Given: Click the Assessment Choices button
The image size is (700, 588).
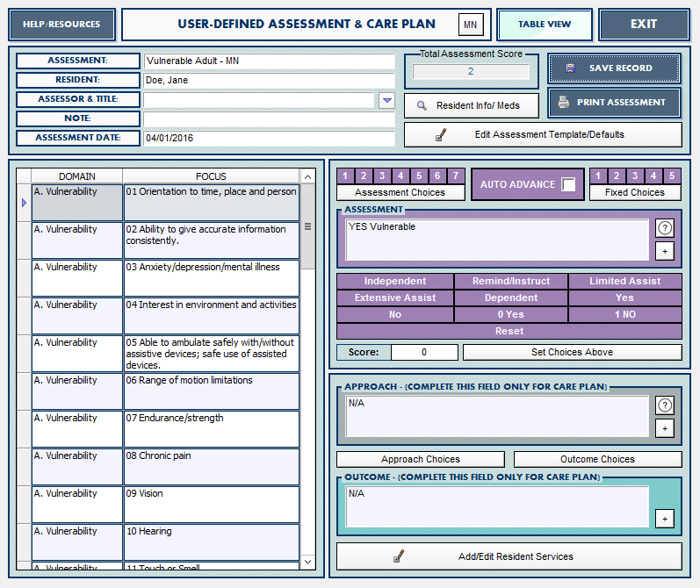Looking at the screenshot, I should (x=400, y=192).
